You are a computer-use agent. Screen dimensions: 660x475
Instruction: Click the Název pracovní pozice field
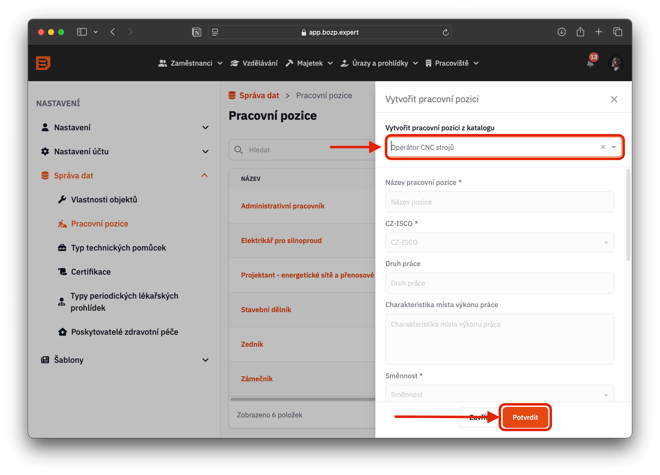pyautogui.click(x=499, y=202)
